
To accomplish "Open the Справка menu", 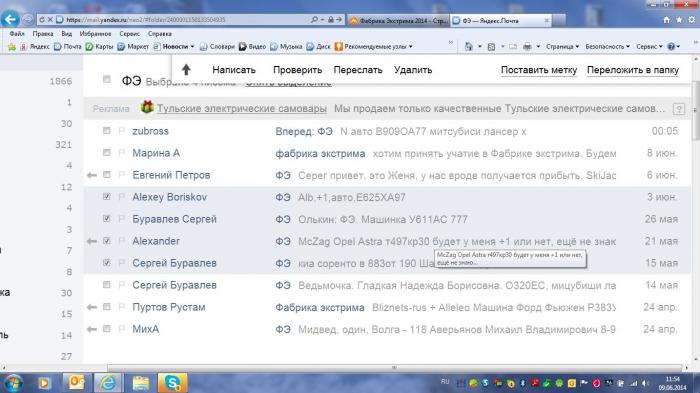I will [159, 33].
